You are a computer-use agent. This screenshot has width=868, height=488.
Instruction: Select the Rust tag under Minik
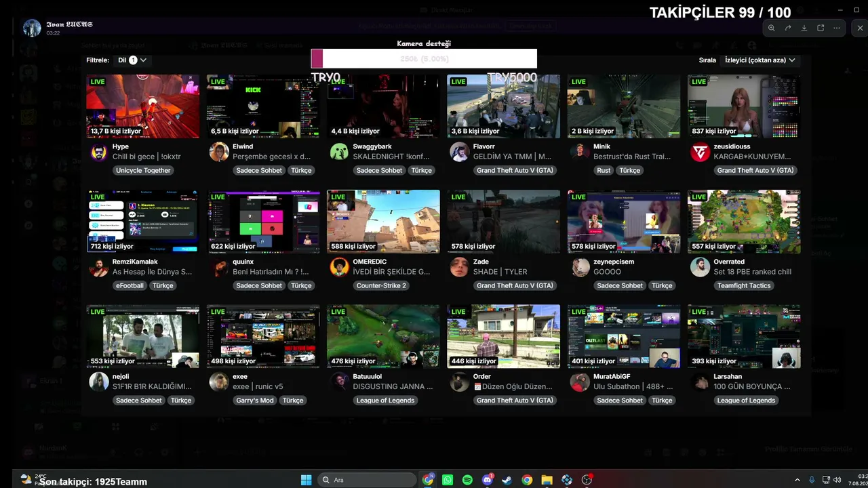coord(604,171)
